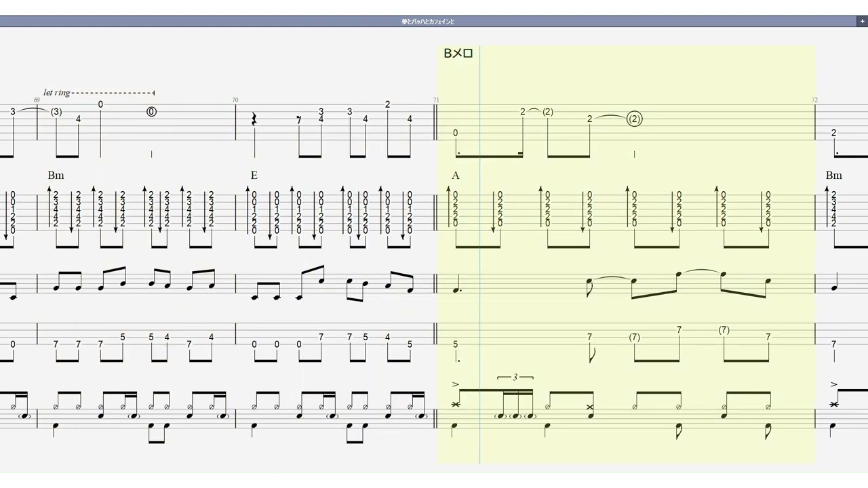
Task: Select the triplet 3 bracket on the drum track
Action: 515,377
